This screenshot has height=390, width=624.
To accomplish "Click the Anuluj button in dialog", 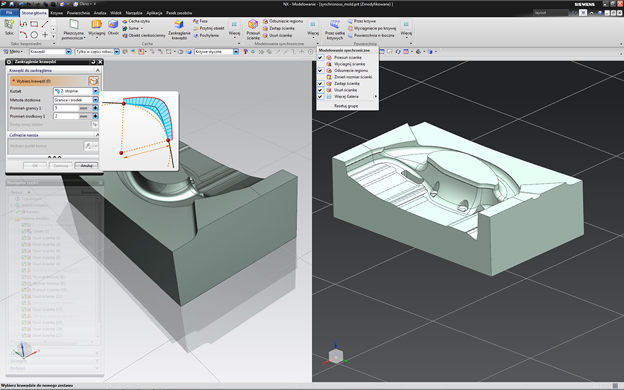I will pyautogui.click(x=86, y=166).
